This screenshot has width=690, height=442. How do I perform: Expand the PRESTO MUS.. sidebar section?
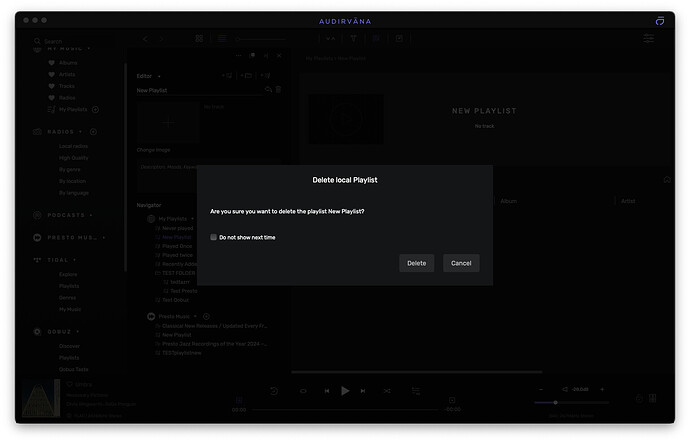(x=104, y=238)
